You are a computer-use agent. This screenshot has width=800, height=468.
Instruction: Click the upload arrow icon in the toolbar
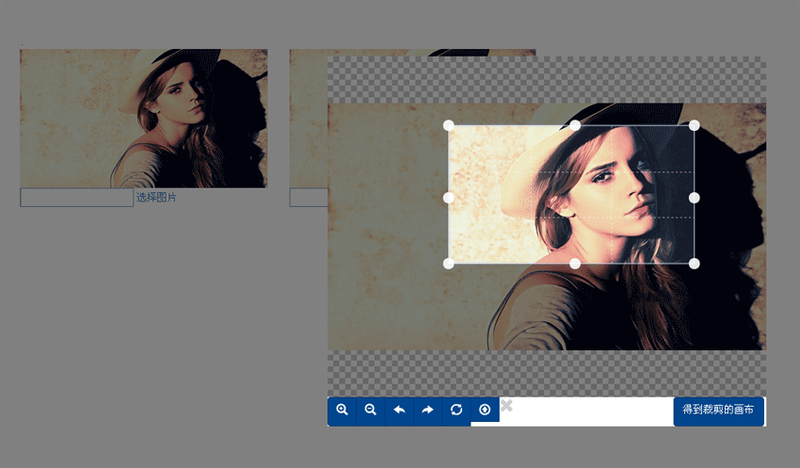click(485, 410)
